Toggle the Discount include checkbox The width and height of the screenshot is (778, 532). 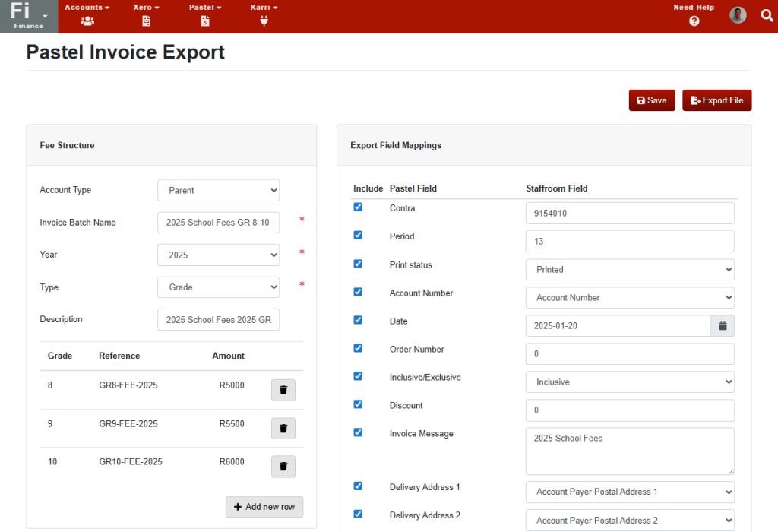358,404
